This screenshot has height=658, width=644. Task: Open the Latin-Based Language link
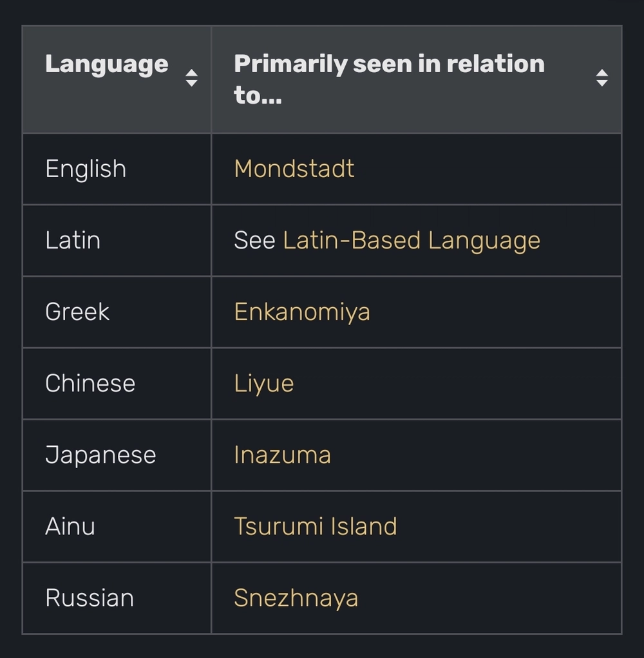[x=410, y=240]
